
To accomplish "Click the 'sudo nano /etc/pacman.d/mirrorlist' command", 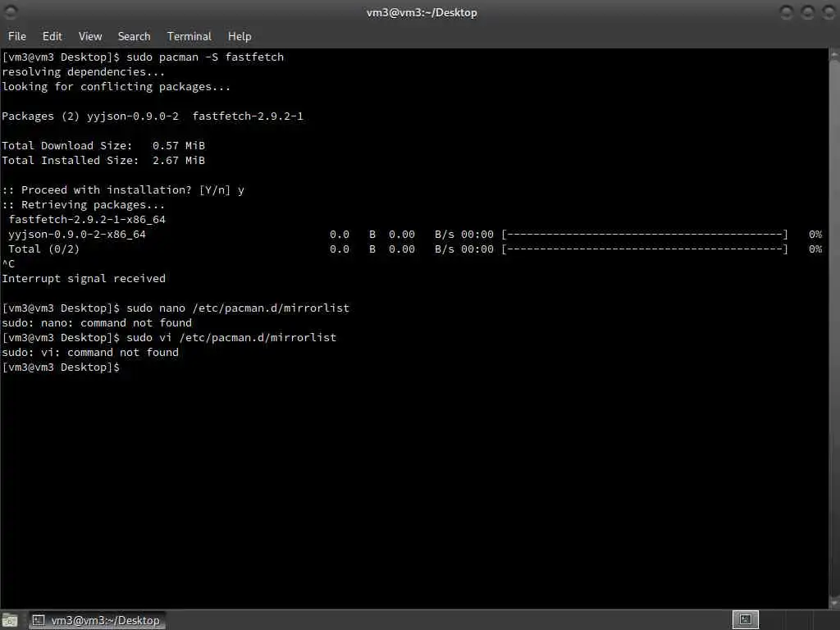I will coord(238,308).
